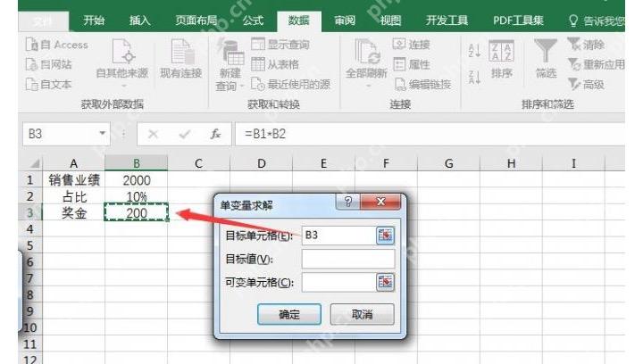Select cell A1 销售业绩

[x=74, y=179]
